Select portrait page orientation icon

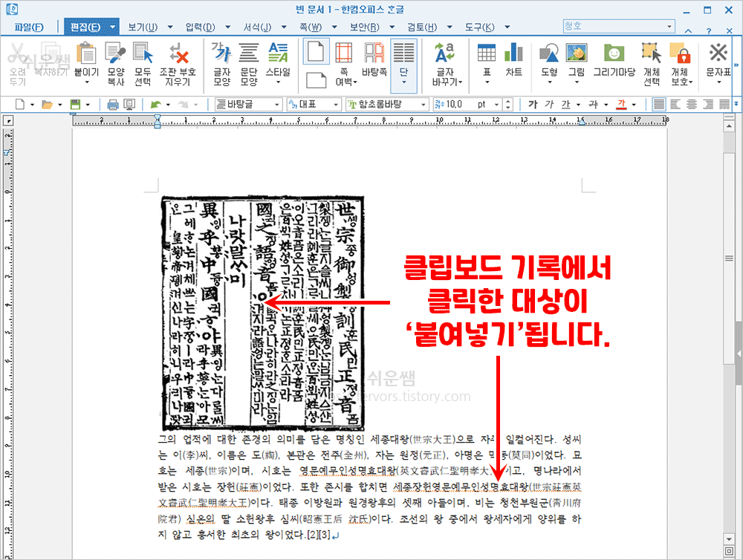(316, 52)
